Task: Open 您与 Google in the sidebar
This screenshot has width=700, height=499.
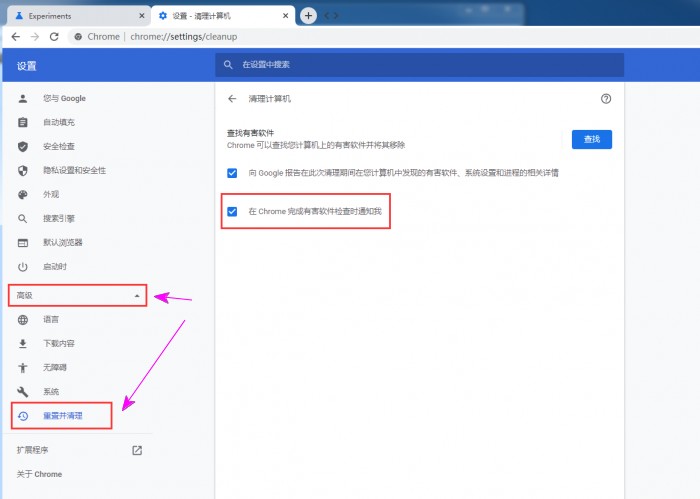Action: pyautogui.click(x=64, y=98)
